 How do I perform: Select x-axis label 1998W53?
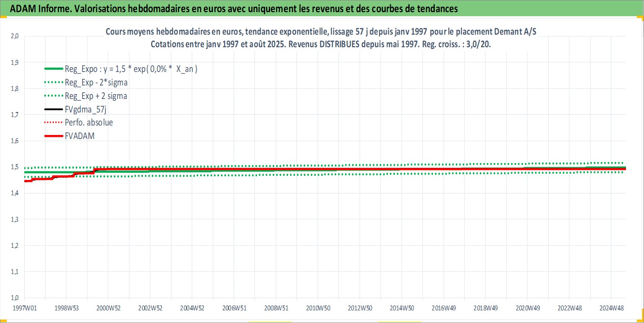coord(66,308)
